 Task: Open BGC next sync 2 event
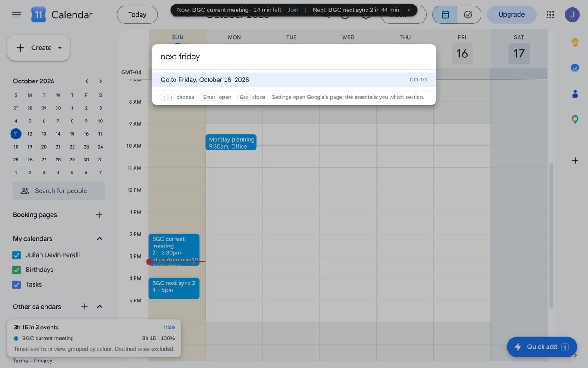click(174, 288)
